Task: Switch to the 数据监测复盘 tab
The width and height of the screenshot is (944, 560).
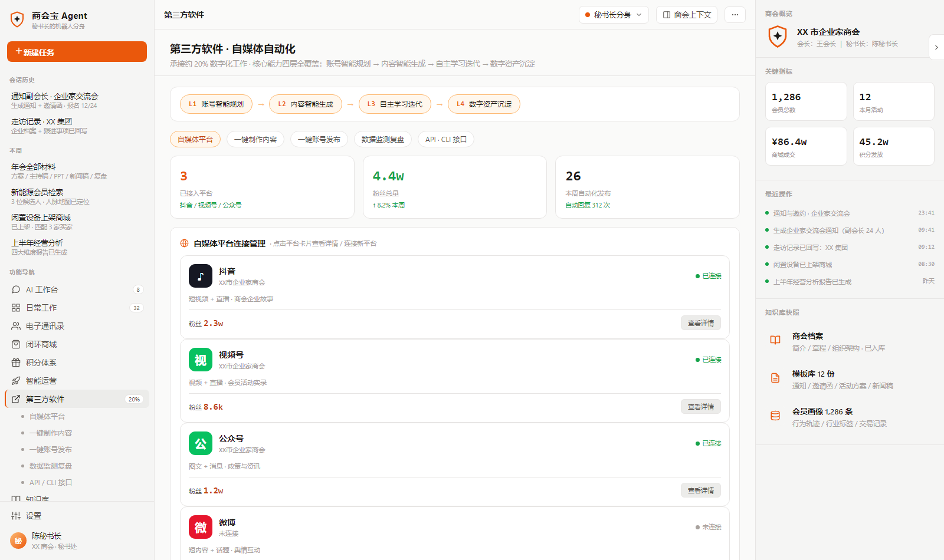Action: pyautogui.click(x=383, y=139)
